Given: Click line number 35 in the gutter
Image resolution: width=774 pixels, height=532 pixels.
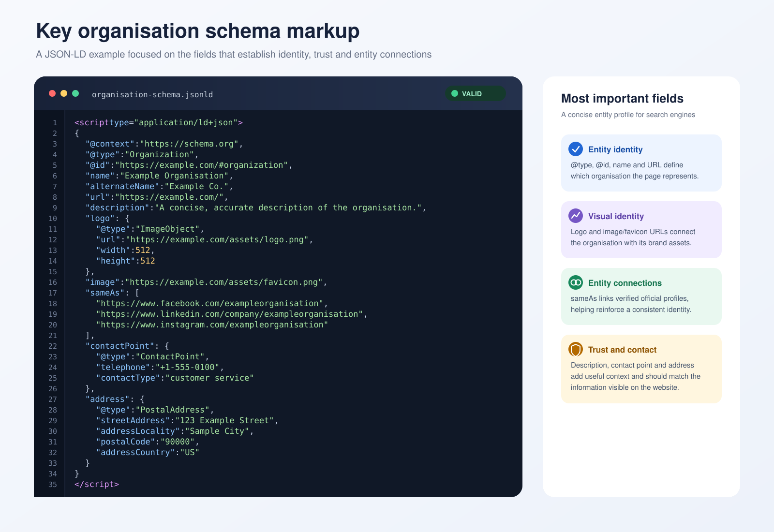Looking at the screenshot, I should click(53, 485).
